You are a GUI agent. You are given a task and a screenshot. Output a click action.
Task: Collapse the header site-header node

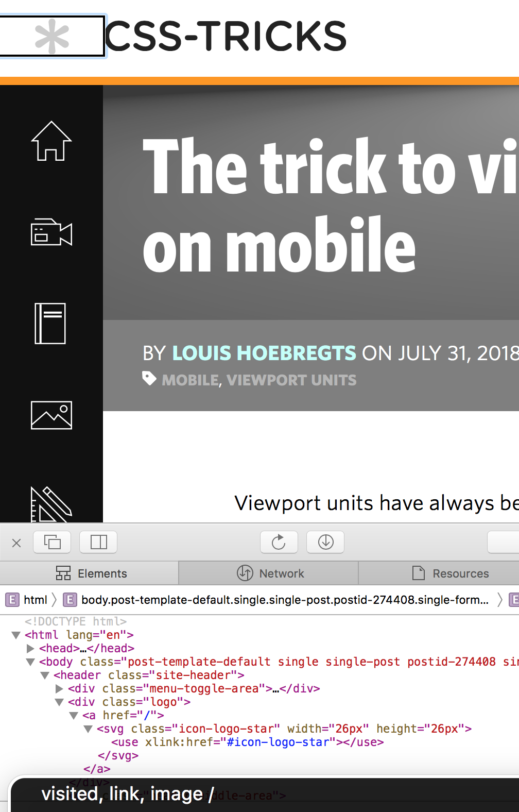coord(45,675)
